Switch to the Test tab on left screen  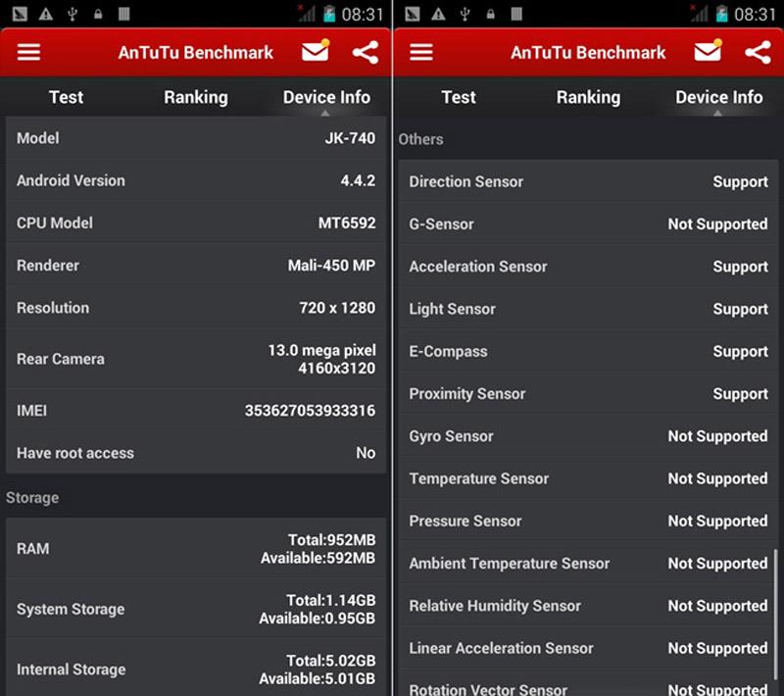[66, 97]
